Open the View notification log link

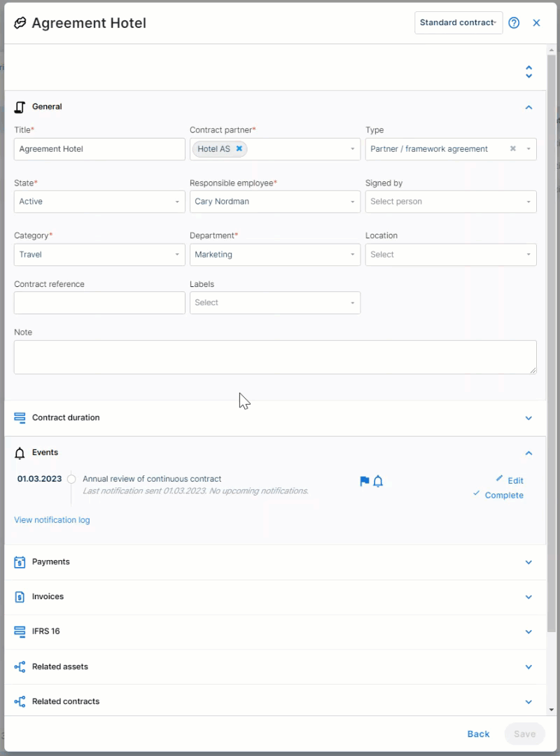click(x=52, y=519)
